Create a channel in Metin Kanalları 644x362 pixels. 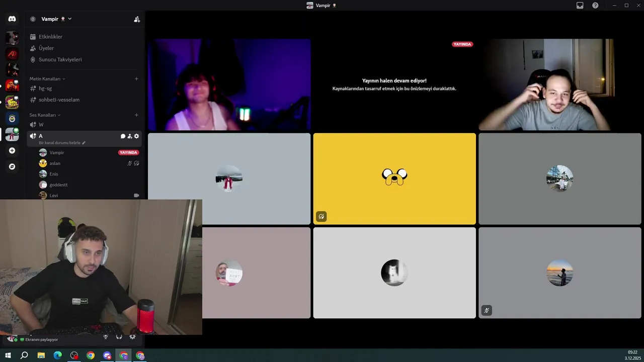click(136, 79)
